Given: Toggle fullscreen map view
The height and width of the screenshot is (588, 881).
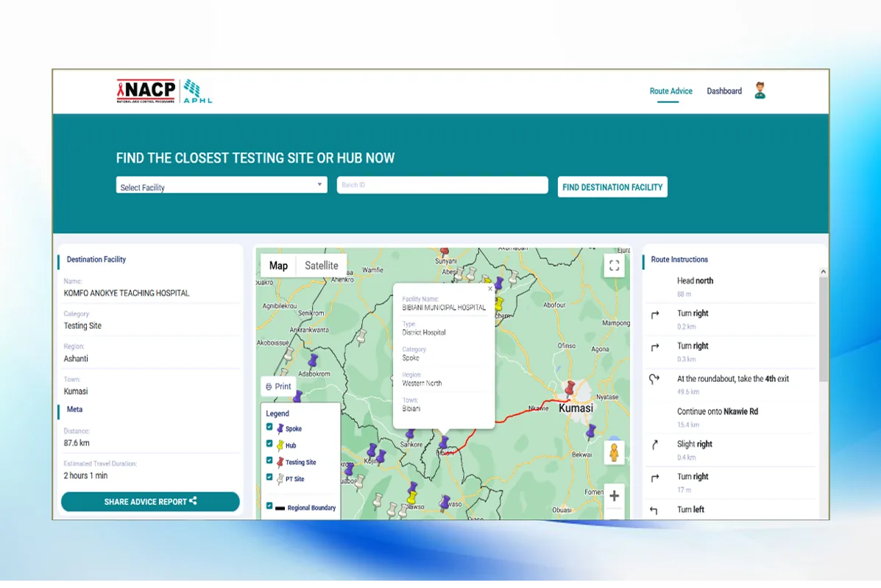Looking at the screenshot, I should point(614,266).
